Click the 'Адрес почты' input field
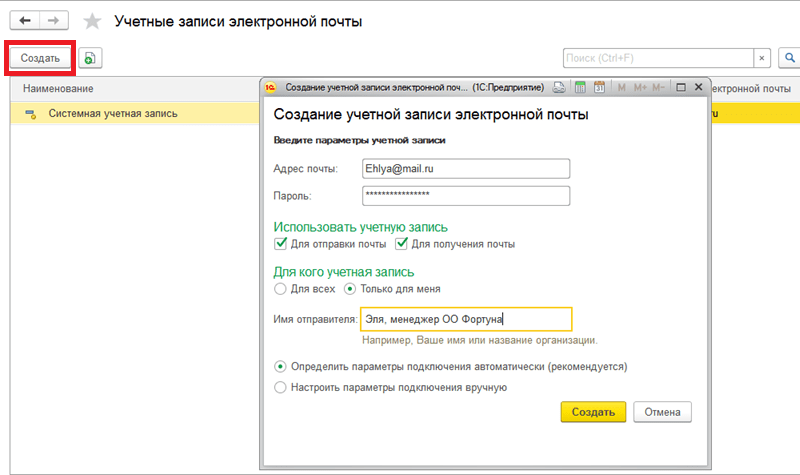The height and width of the screenshot is (475, 800). click(x=465, y=169)
